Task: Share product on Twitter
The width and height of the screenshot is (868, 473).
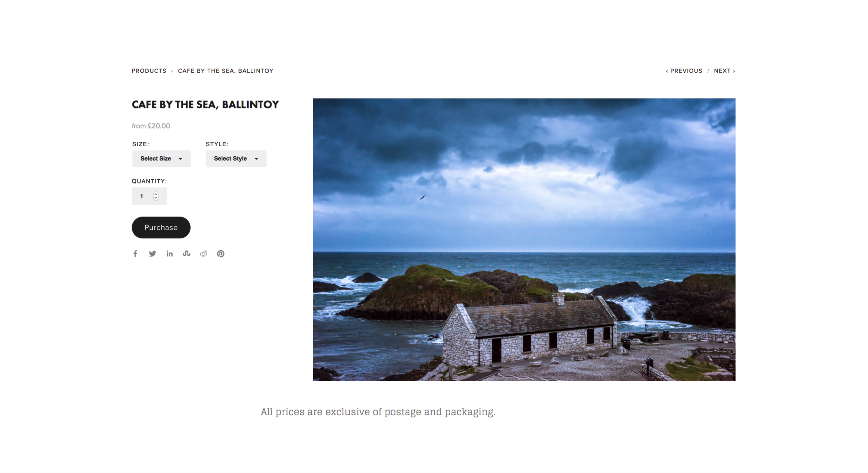Action: pyautogui.click(x=152, y=254)
